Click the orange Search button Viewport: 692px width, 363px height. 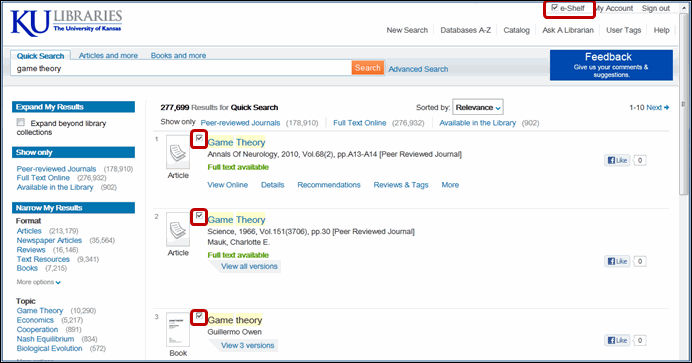click(368, 68)
